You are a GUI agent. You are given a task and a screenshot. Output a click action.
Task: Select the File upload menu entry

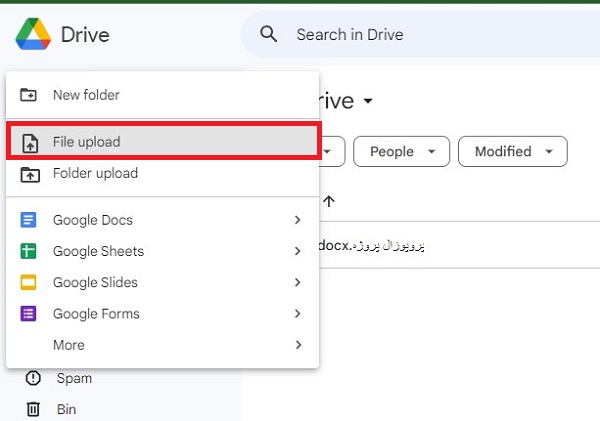[x=163, y=142]
